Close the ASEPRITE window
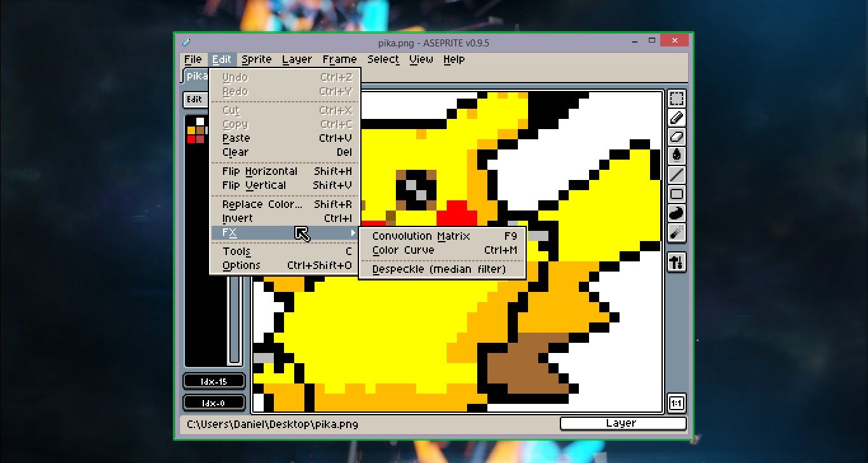868x463 pixels. coord(674,41)
